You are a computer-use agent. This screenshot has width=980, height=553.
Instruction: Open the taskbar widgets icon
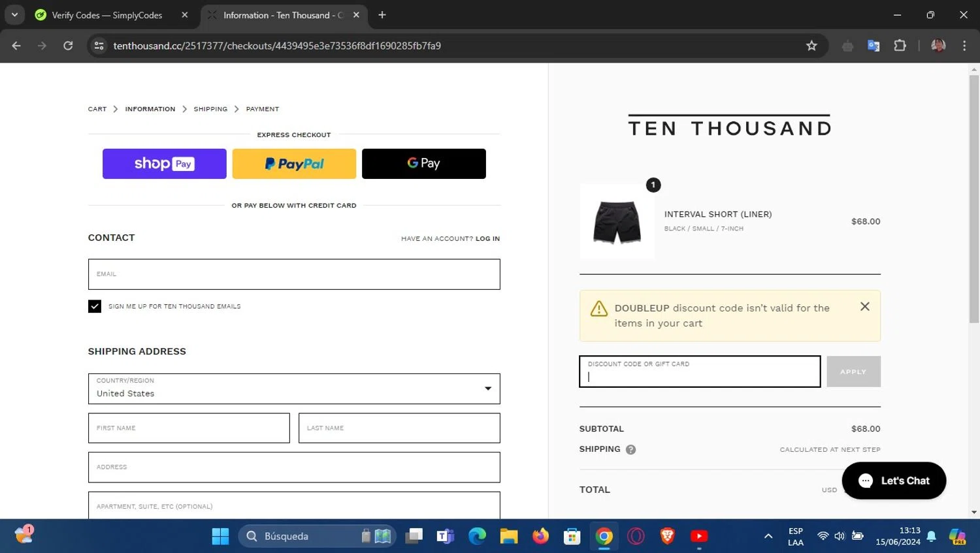pos(24,535)
